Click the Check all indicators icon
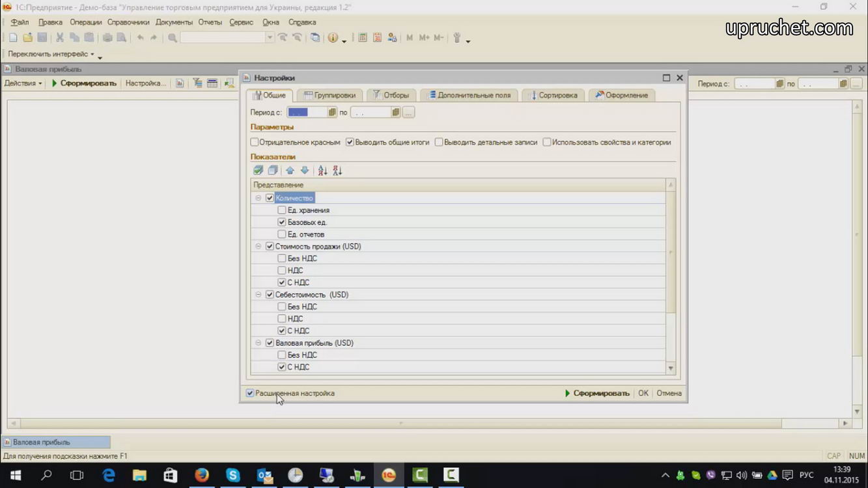The image size is (868, 488). pyautogui.click(x=258, y=170)
